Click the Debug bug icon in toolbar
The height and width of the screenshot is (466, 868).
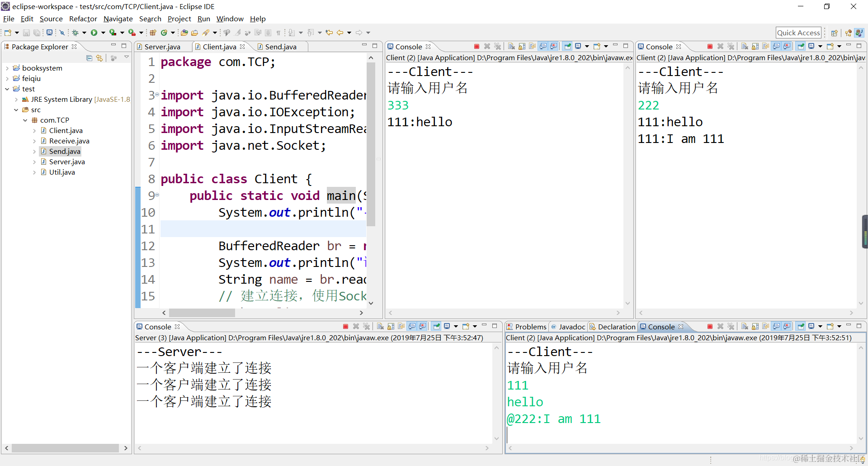pos(75,33)
